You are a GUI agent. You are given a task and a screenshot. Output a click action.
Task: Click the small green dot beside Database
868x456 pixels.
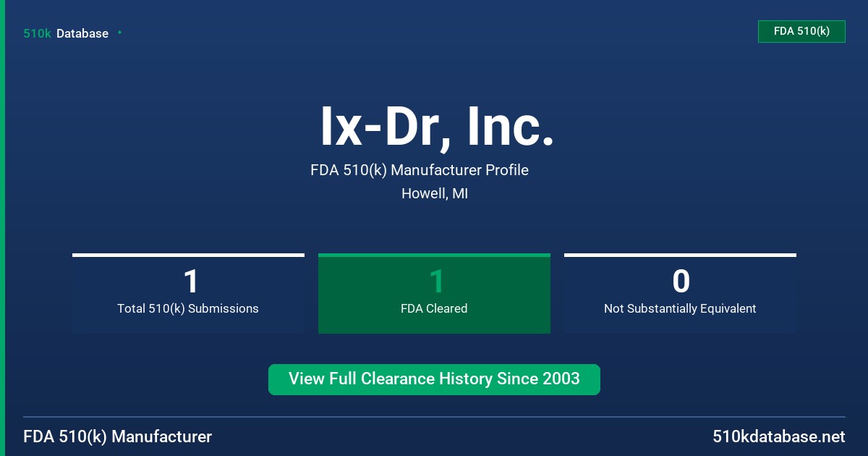119,33
